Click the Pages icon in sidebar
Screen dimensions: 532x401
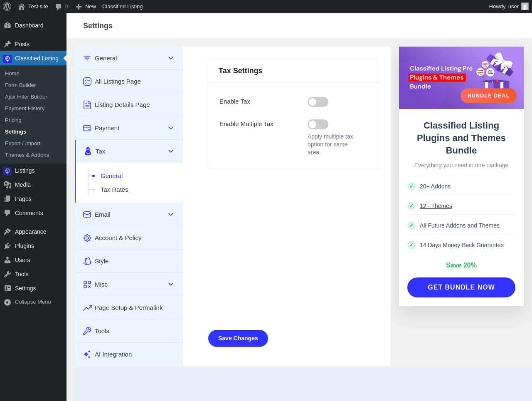click(x=7, y=199)
